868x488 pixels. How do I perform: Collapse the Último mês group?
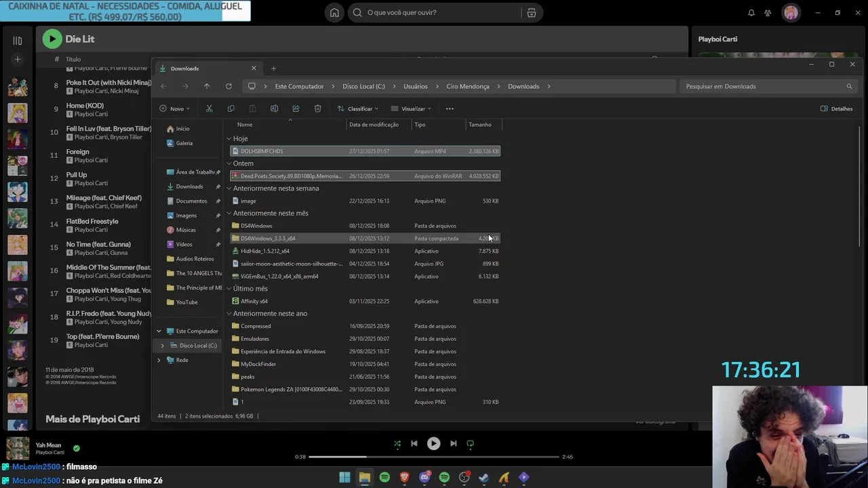[x=229, y=289]
